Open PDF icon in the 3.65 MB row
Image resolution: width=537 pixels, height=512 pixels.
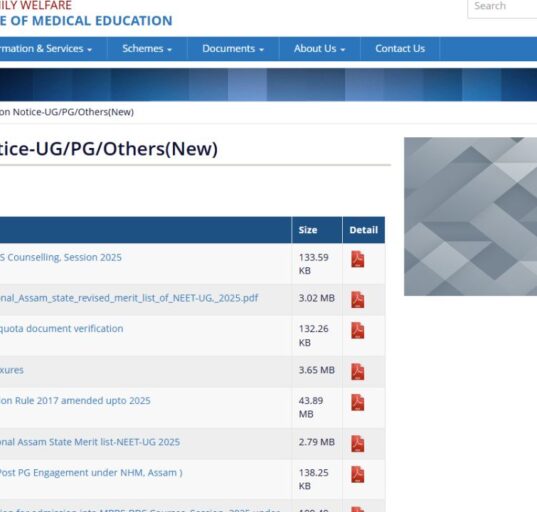(358, 372)
